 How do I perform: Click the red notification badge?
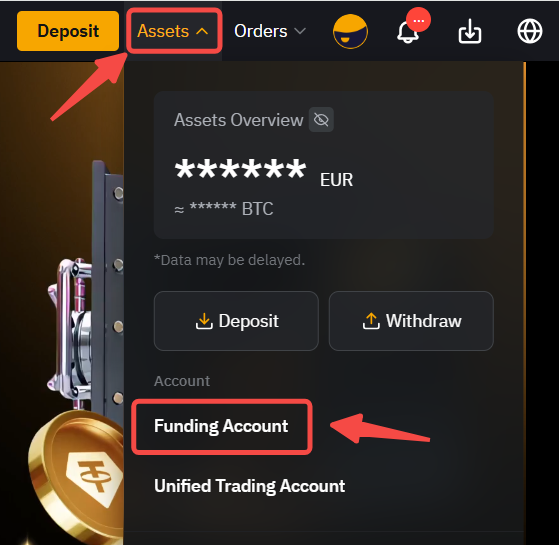click(419, 20)
